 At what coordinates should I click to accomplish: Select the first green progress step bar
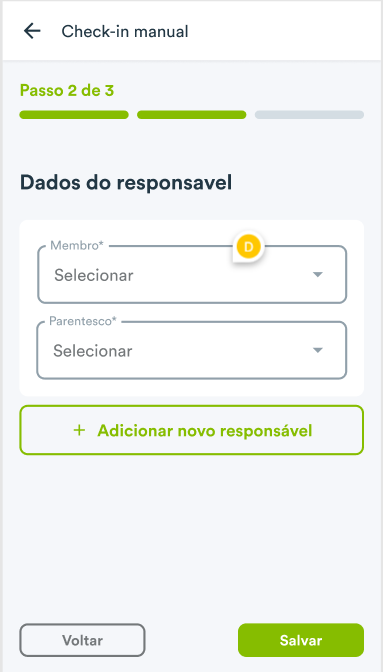[x=74, y=115]
